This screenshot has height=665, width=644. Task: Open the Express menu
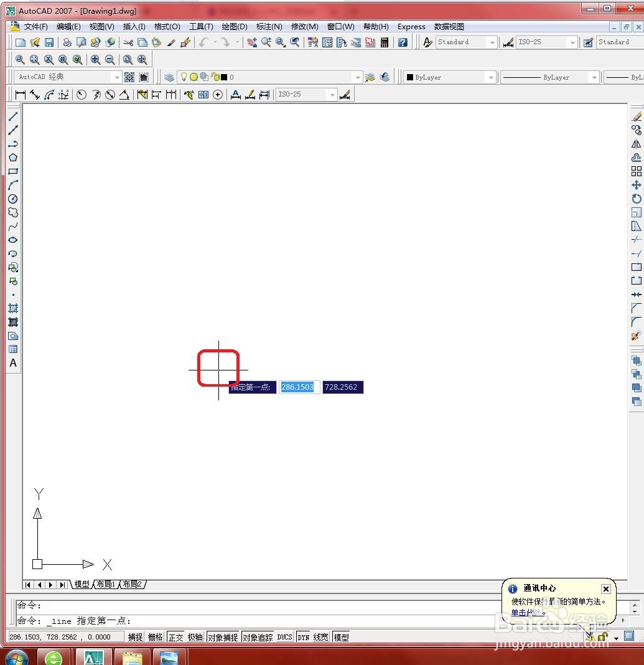(411, 27)
